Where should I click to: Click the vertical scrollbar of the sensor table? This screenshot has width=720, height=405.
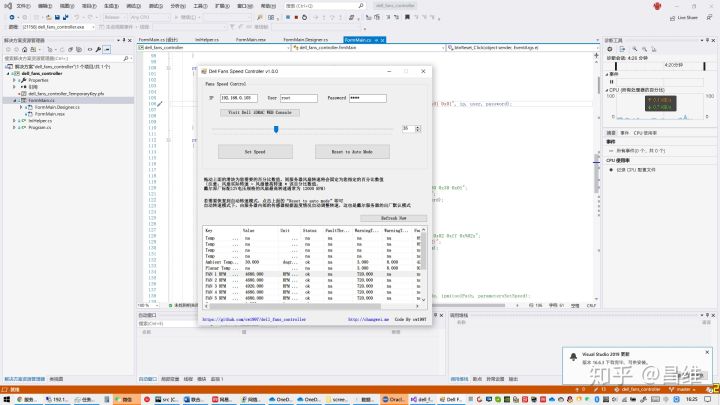pos(423,264)
